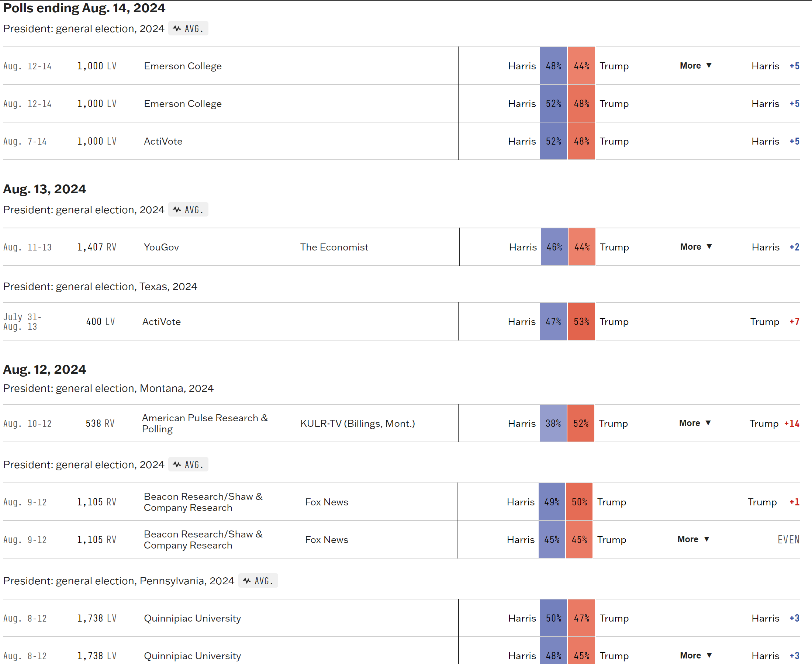
Task: Open AVG. badge in Aug. 12 national section
Action: point(188,464)
